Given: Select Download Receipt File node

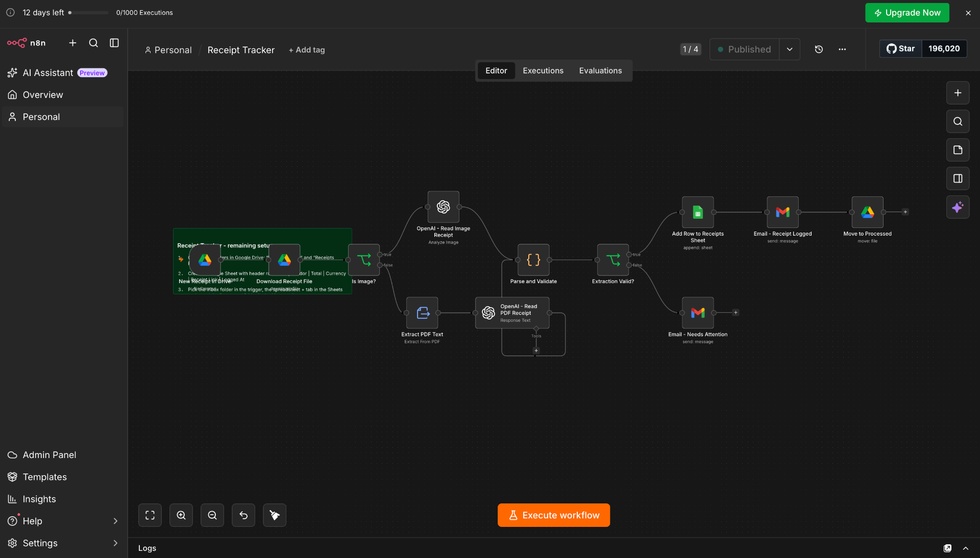Looking at the screenshot, I should [284, 260].
